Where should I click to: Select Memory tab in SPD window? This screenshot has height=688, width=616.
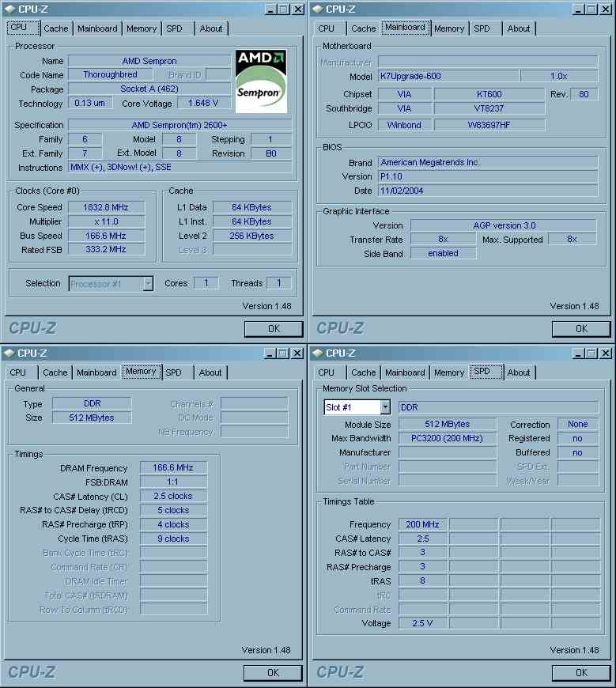449,372
